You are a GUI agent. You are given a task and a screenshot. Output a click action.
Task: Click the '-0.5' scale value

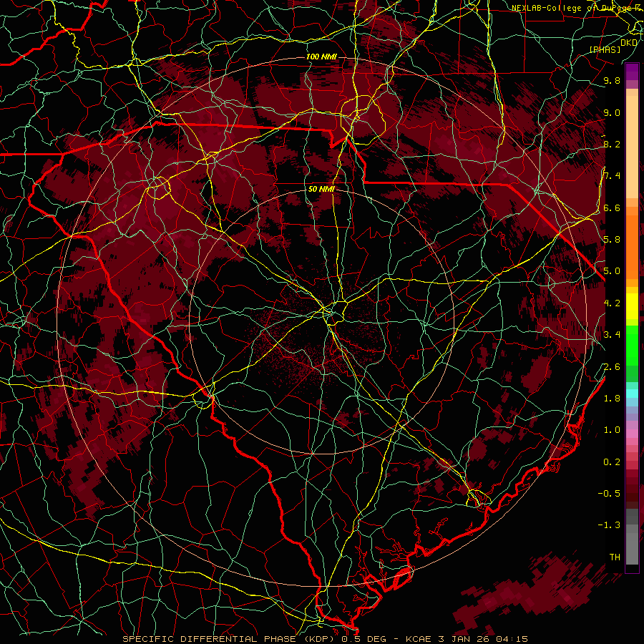pos(609,493)
